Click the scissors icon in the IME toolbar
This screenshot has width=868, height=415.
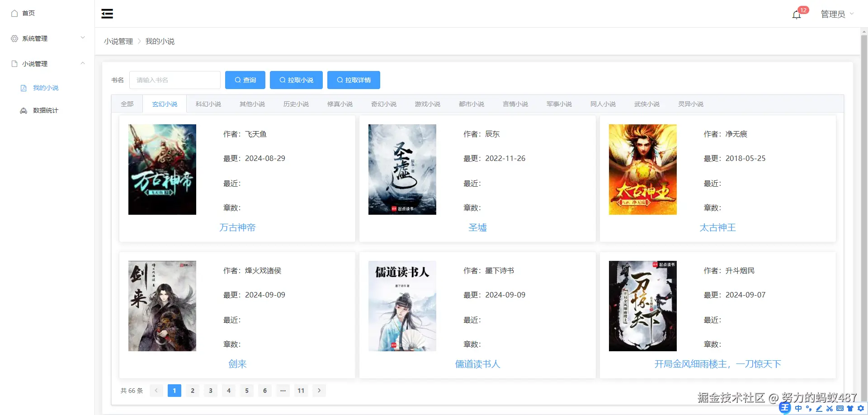tap(830, 408)
